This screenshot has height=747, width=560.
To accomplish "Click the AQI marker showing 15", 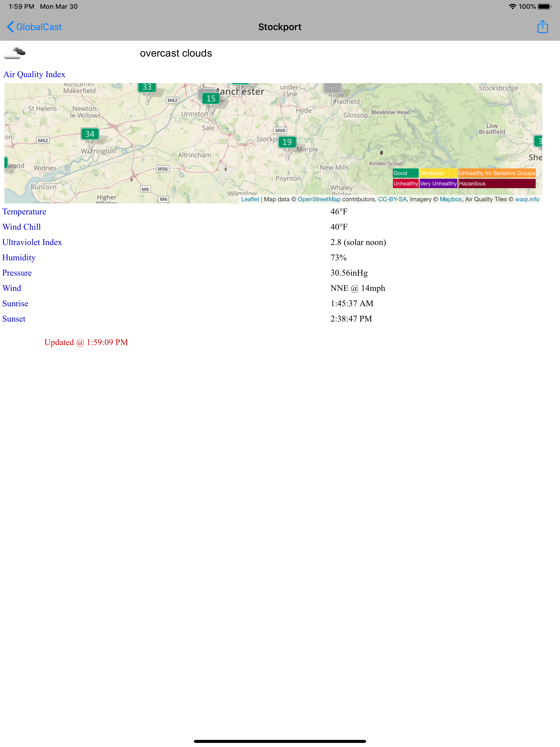I will pyautogui.click(x=211, y=98).
